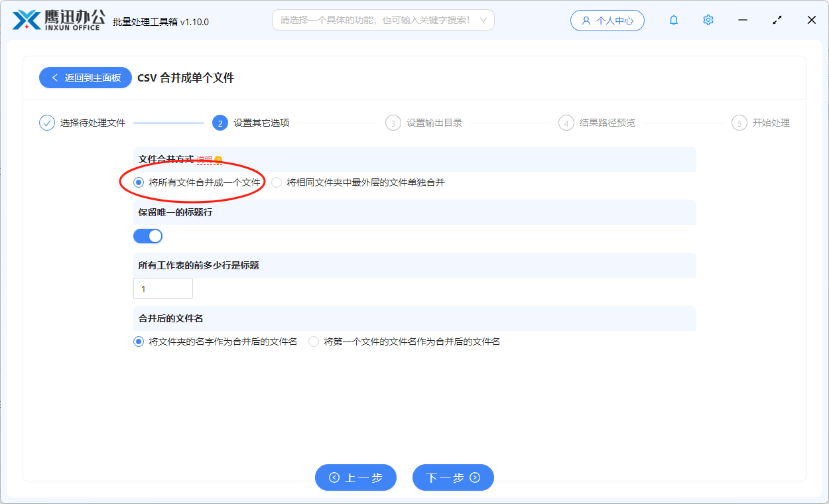Click the 上一步 button
The height and width of the screenshot is (504, 829).
355,477
